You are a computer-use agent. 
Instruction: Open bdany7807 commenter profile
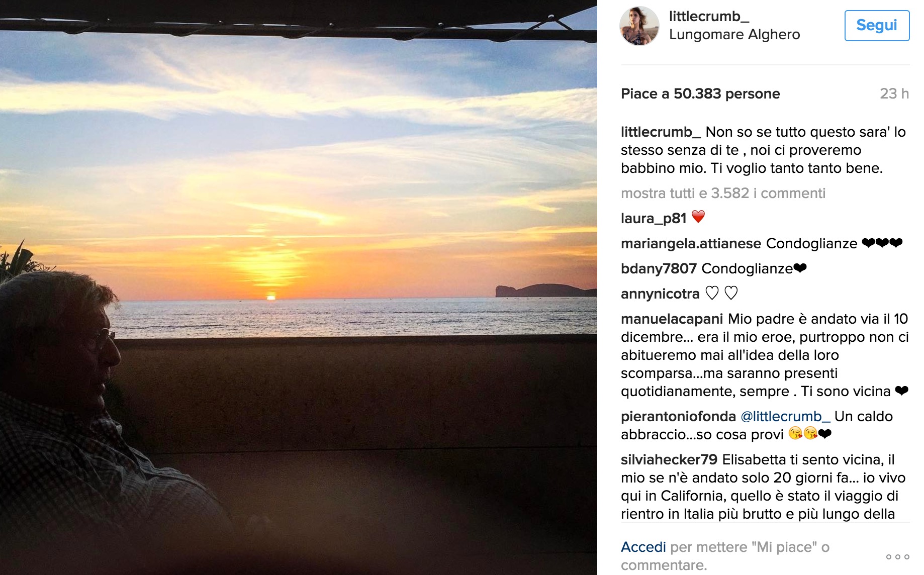point(658,268)
